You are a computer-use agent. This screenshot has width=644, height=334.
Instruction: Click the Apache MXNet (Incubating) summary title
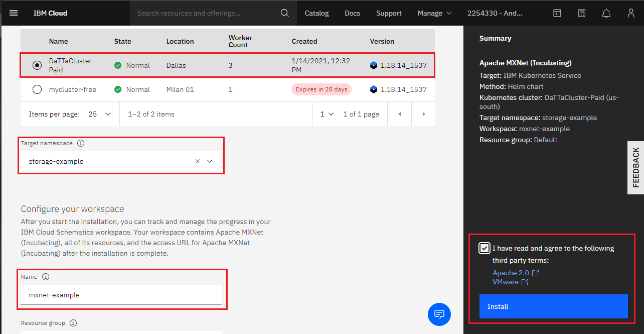point(526,63)
